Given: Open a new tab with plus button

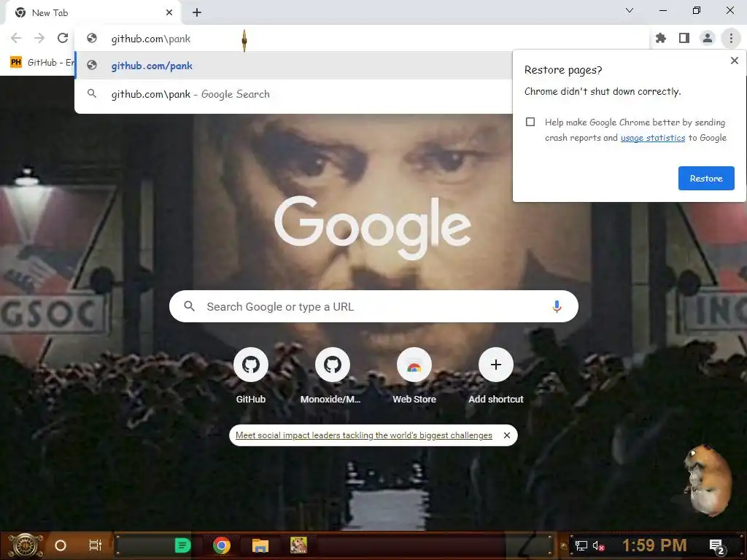Looking at the screenshot, I should [197, 13].
